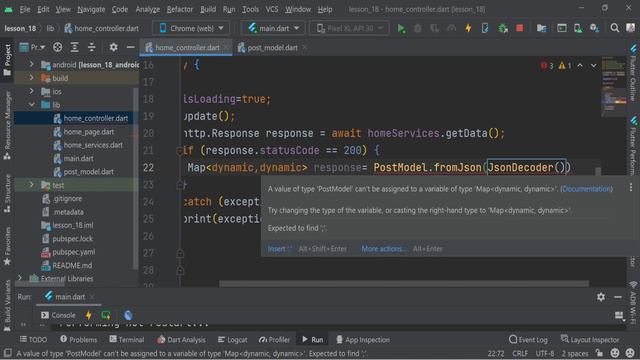Open the Logcat tool window
The height and width of the screenshot is (360, 640).
(232, 340)
